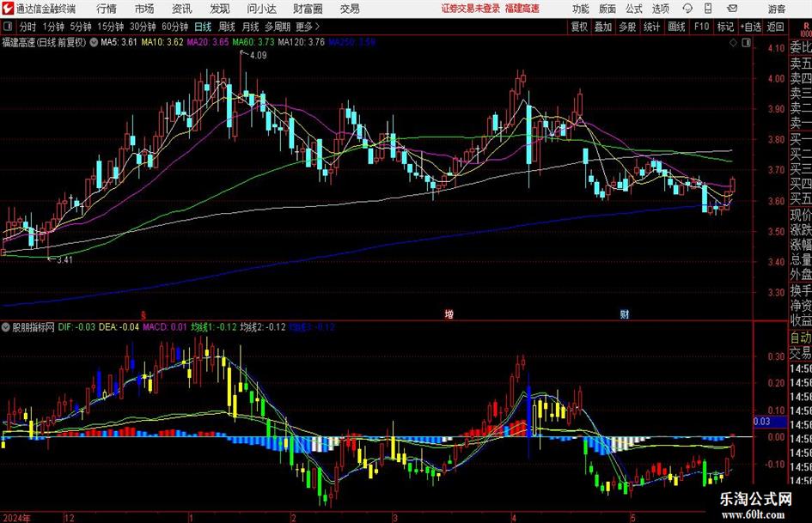Open the 市场 menu
The width and height of the screenshot is (812, 523).
[x=144, y=9]
